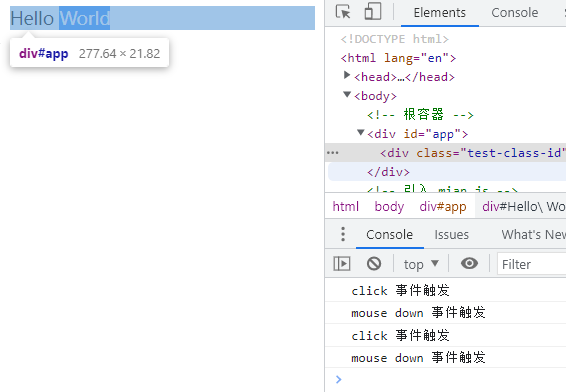Select the last "mouse down 事件触发" log entry
The height and width of the screenshot is (392, 566).
coord(418,358)
